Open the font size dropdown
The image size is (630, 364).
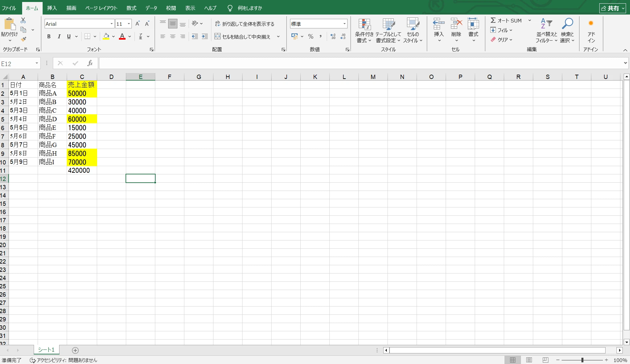coord(129,24)
